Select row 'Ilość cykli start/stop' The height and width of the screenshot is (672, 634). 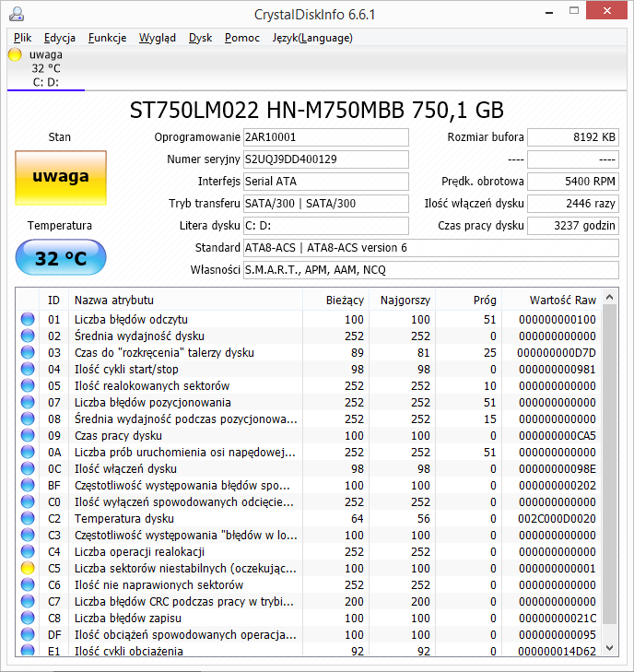(x=310, y=369)
